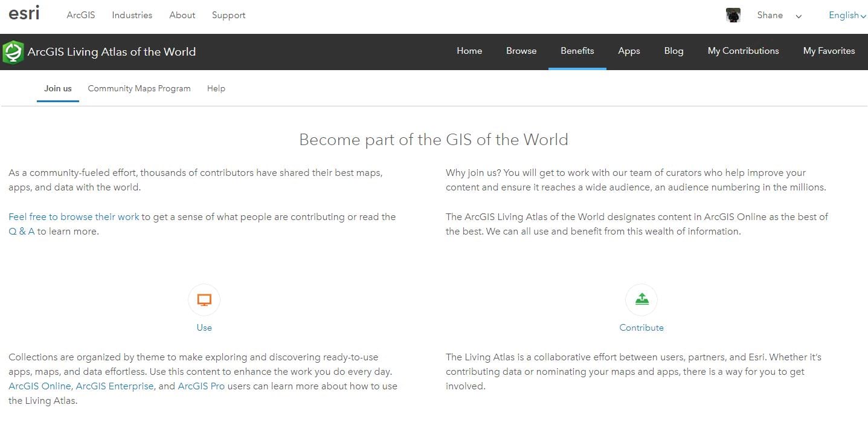Expand the Shane account dropdown arrow
The image size is (868, 425).
799,16
